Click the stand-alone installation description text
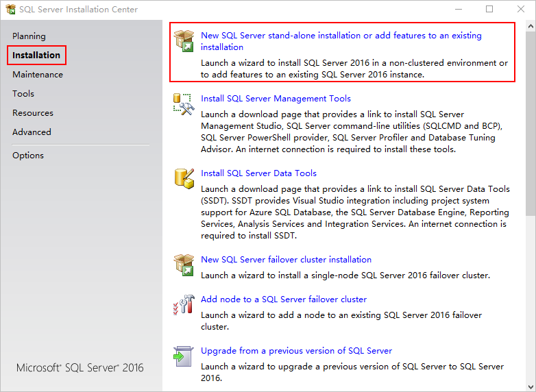536x392 pixels. [x=354, y=69]
